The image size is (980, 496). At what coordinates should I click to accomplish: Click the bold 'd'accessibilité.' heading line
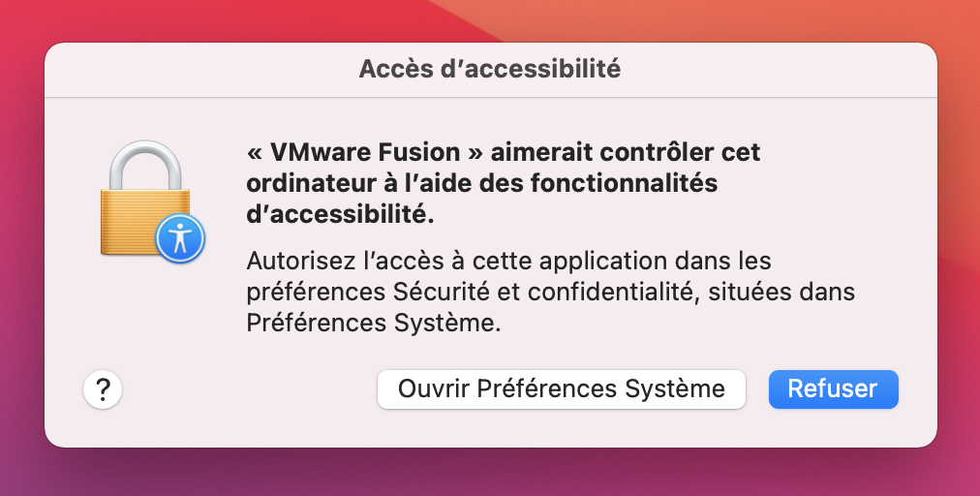click(341, 215)
